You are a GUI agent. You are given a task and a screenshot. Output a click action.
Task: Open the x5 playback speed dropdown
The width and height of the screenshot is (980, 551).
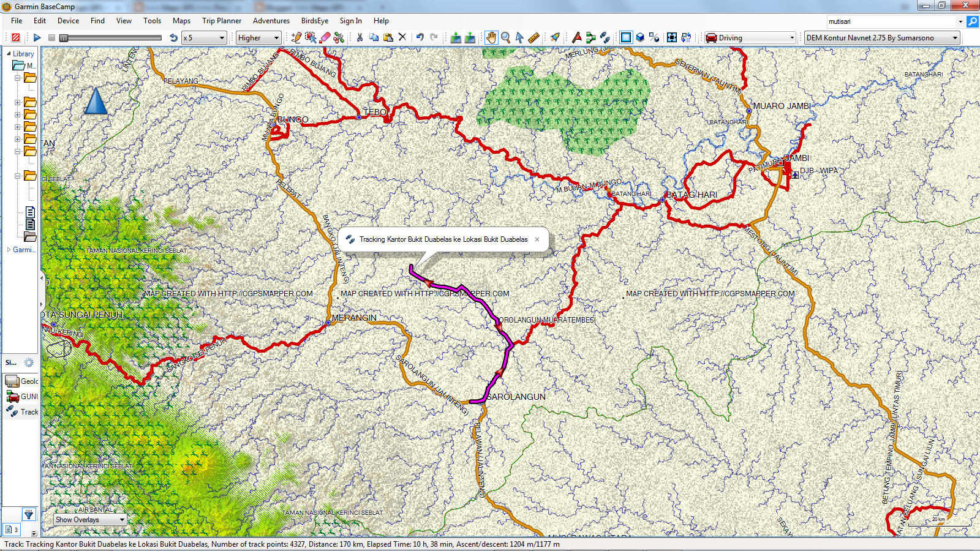(205, 38)
